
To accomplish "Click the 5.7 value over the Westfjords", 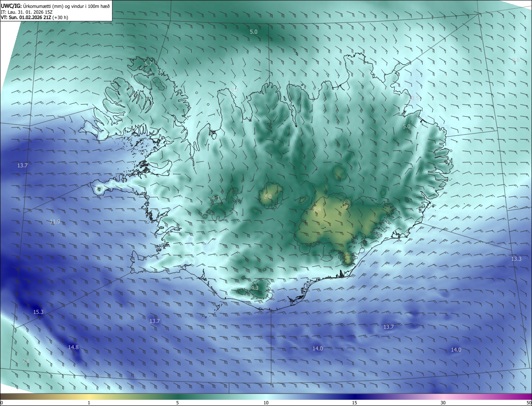I will pos(148,64).
